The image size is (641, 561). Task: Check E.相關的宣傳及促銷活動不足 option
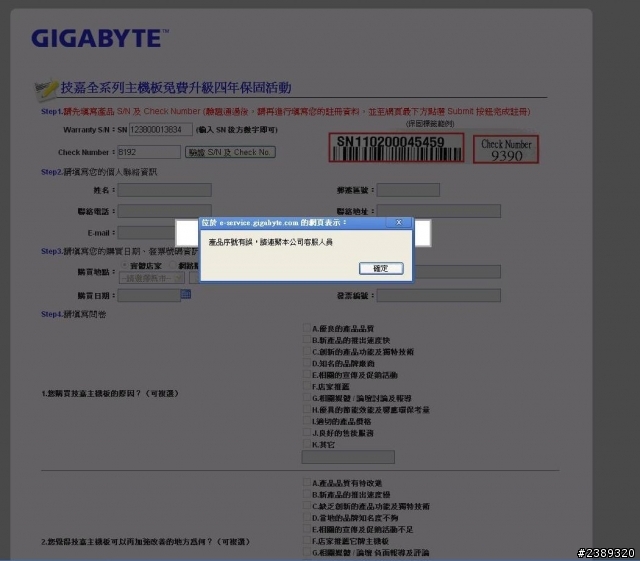[x=307, y=529]
